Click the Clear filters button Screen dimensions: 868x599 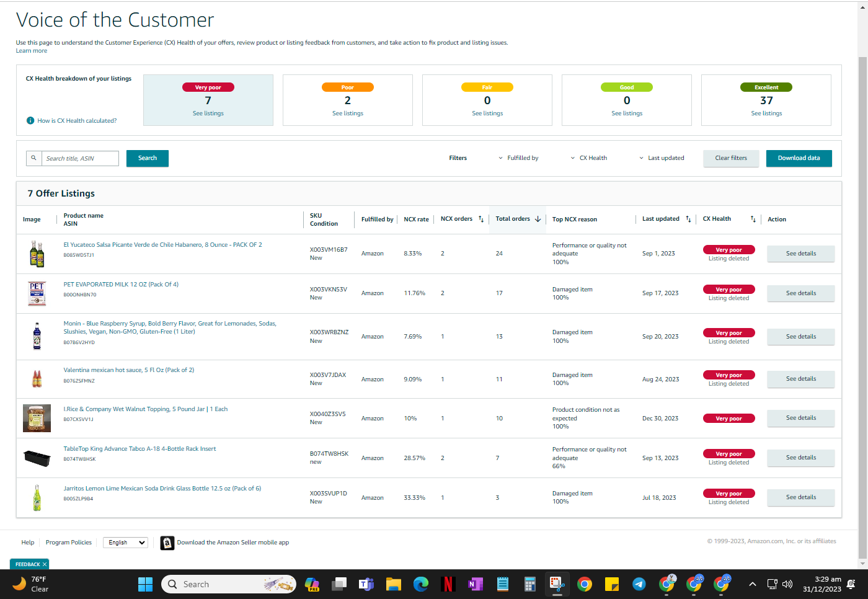731,158
